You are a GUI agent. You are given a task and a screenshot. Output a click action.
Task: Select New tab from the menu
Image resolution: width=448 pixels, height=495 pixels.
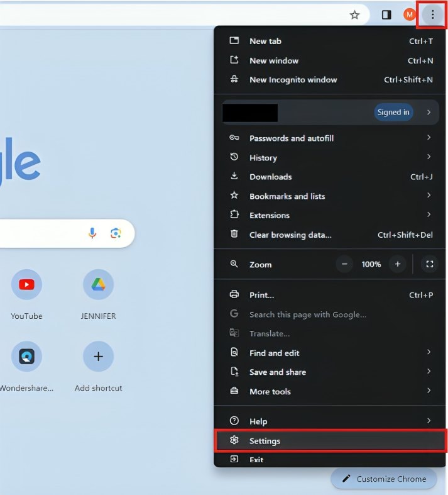330,41
